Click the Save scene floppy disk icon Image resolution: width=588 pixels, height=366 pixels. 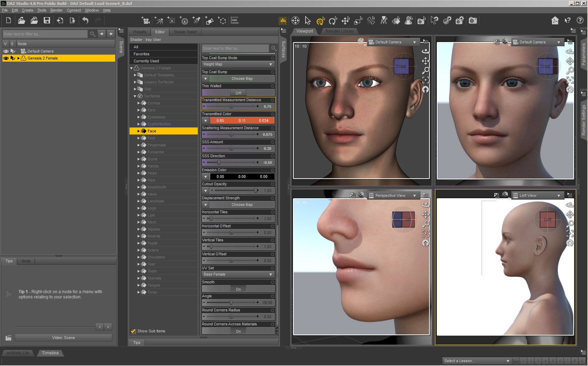coord(47,21)
